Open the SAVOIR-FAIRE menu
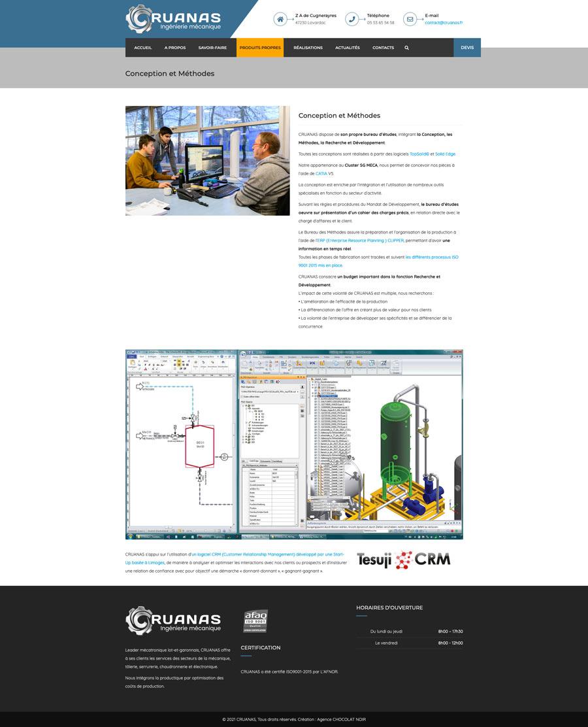 [212, 48]
